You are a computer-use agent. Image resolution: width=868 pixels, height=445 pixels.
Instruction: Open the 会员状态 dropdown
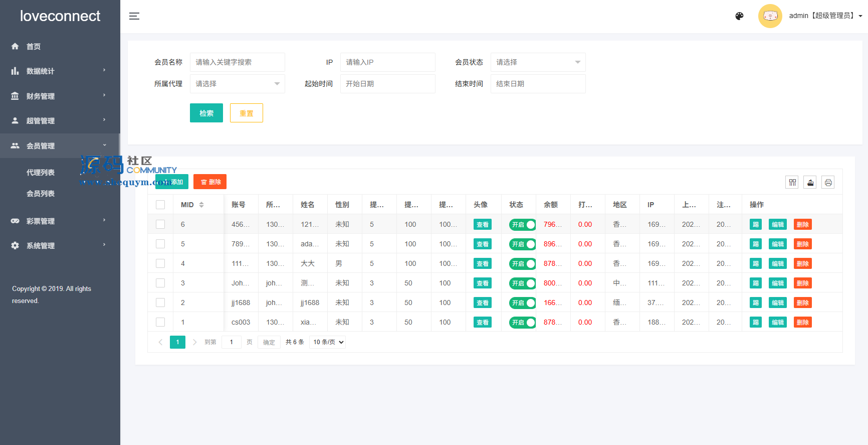(x=538, y=62)
